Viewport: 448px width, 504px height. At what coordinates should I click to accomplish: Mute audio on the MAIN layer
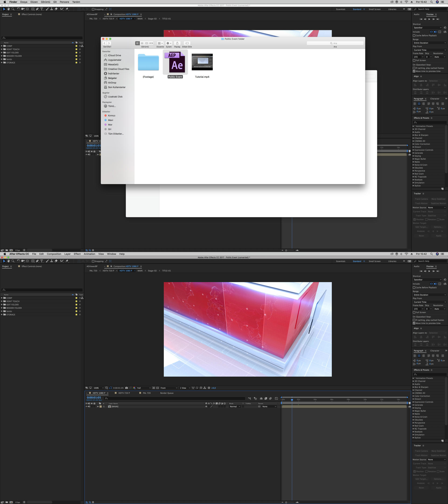point(89,407)
